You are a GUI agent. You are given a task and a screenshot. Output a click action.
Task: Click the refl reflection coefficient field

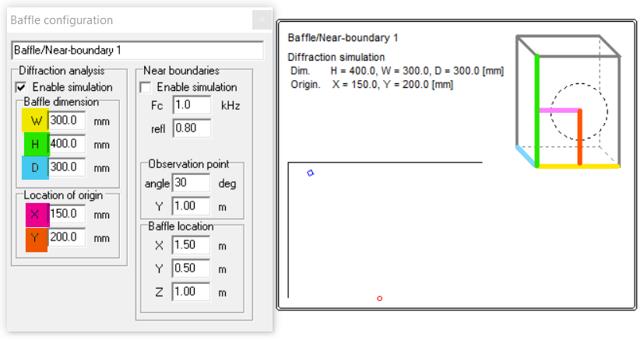[x=192, y=128]
